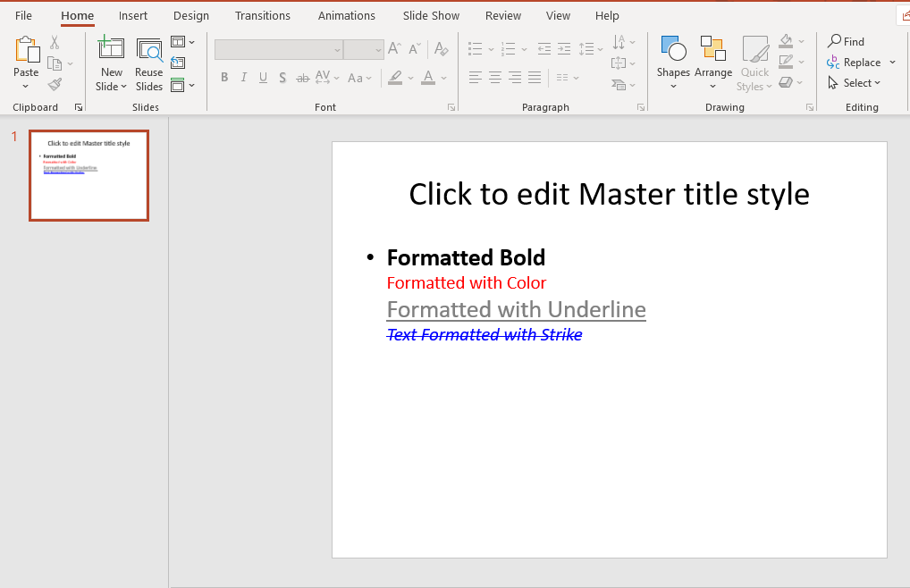Select the Format Painter brush
This screenshot has height=588, width=910.
(x=55, y=84)
